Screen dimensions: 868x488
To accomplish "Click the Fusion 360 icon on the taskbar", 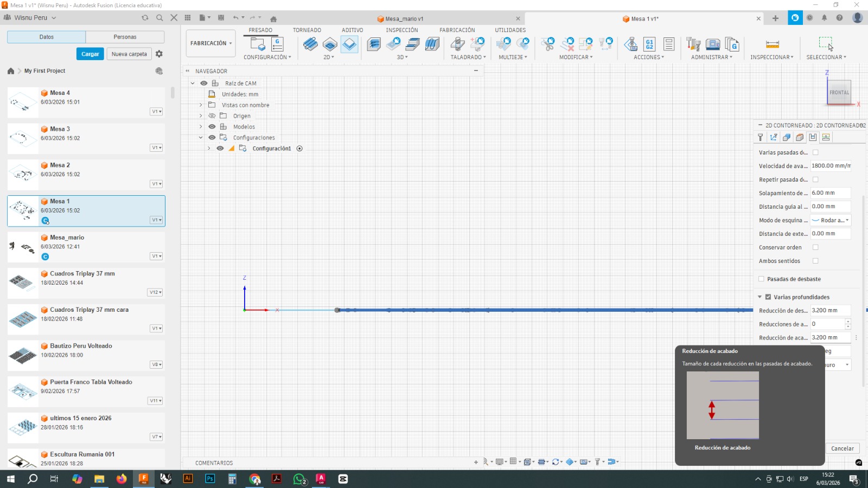I will pyautogui.click(x=144, y=479).
